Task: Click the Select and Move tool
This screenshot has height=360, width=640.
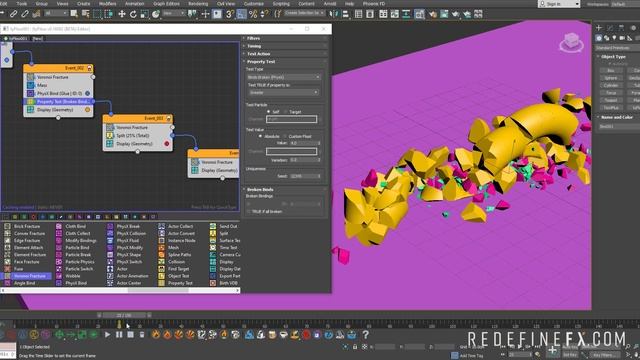Action: tap(122, 14)
